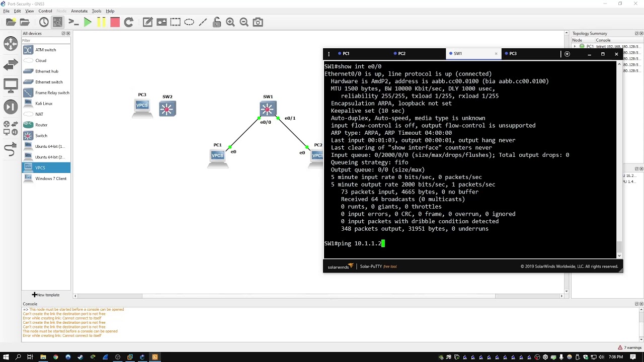The image size is (644, 362).
Task: Browse end devices monitor icon
Action: [11, 85]
